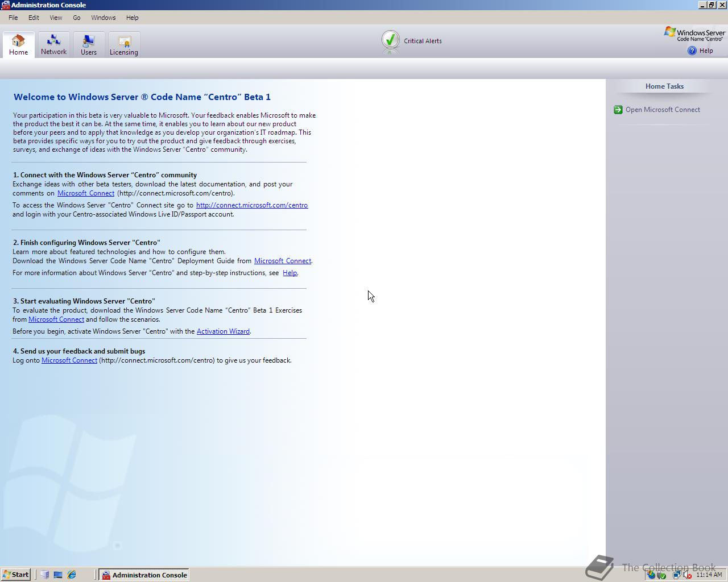This screenshot has height=582, width=728.
Task: Click heading '2. Finish configuring Windows Server Centro'
Action: [x=86, y=242]
